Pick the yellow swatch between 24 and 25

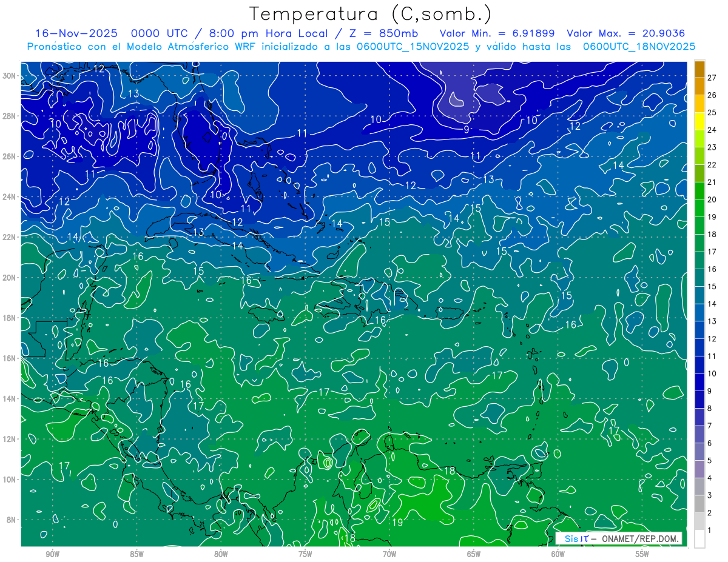(x=699, y=121)
